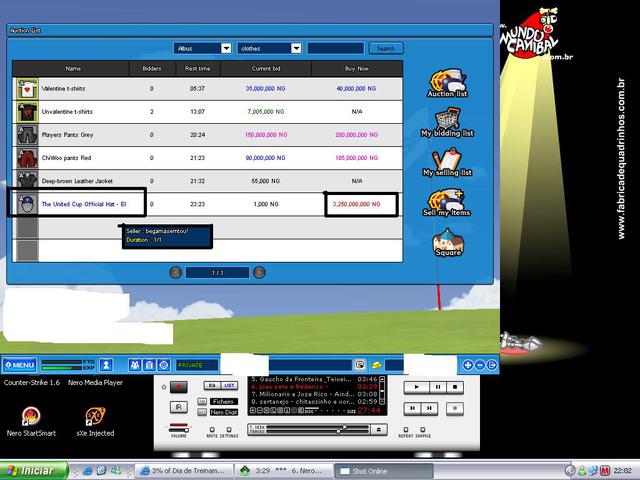Open My bidding list
Viewport: 640px width, 480px height.
pos(447,122)
